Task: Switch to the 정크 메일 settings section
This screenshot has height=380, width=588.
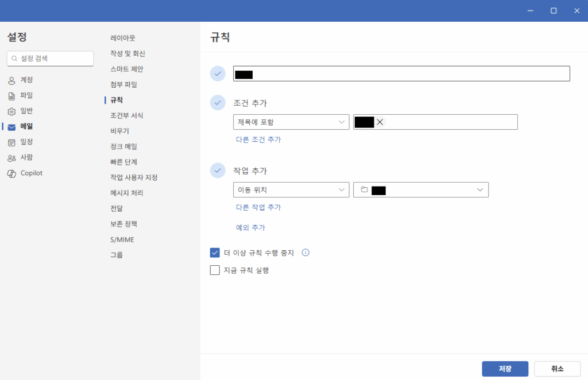Action: pos(123,146)
